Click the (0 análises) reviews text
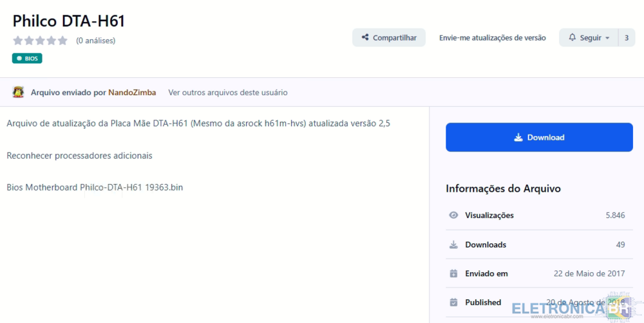 96,41
